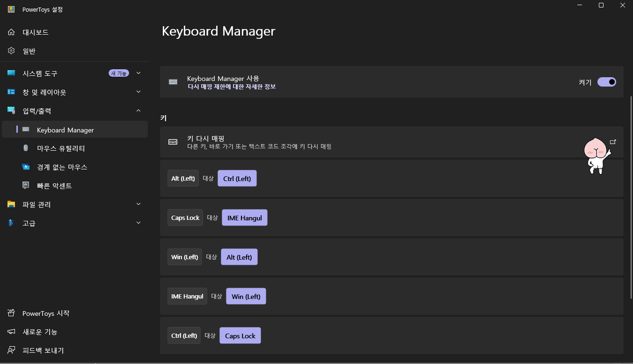
Task: Open the 경계 없는 마우스 sidebar entry
Action: 75,167
